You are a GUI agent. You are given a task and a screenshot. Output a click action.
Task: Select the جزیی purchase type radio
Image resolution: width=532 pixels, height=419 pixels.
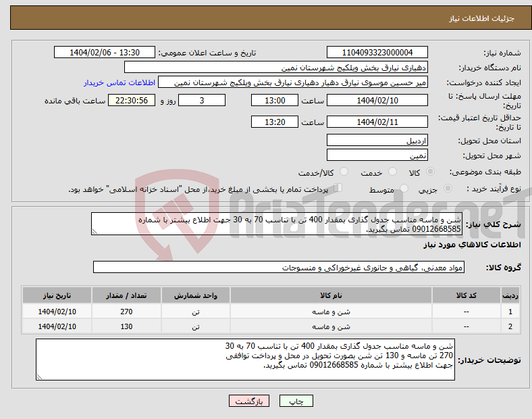(448, 188)
